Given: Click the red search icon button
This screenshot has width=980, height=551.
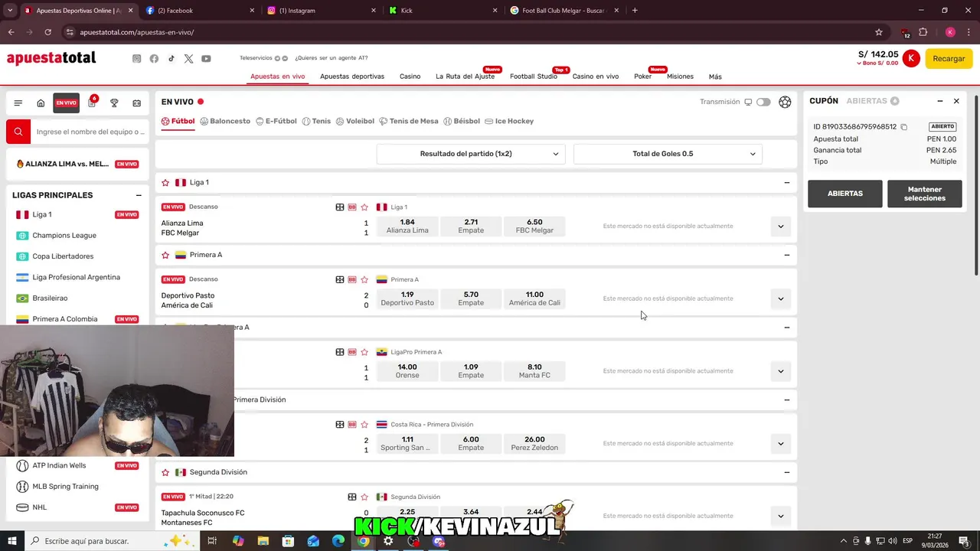Looking at the screenshot, I should (x=18, y=132).
